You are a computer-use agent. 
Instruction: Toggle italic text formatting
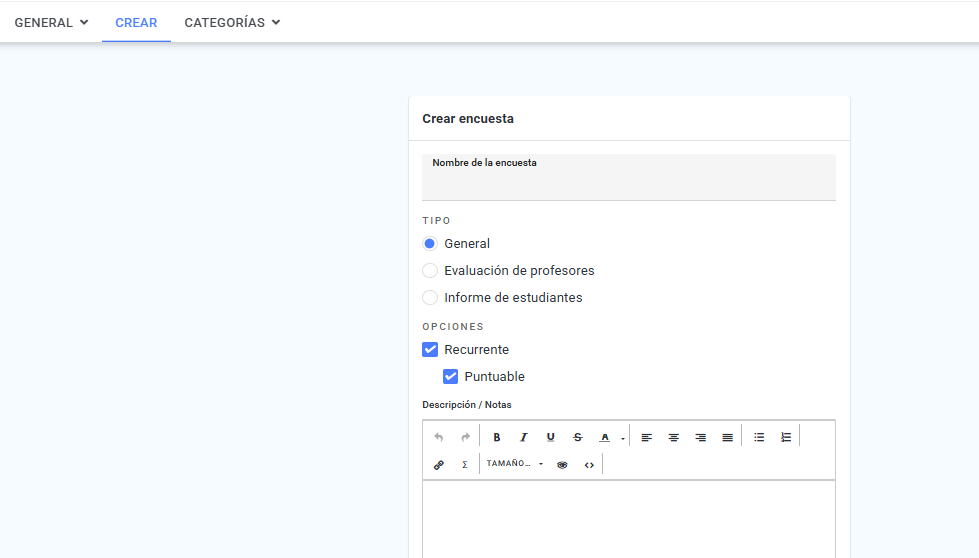[523, 437]
